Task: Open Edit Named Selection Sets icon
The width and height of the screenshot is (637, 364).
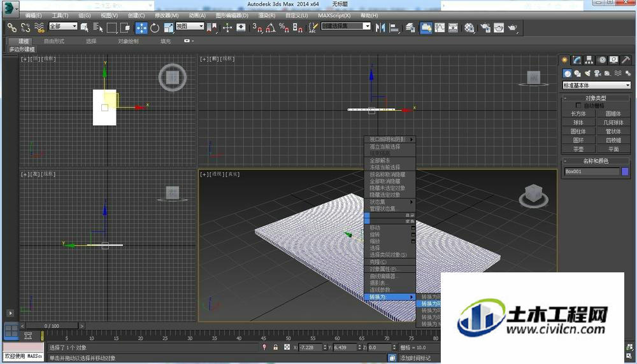Action: click(313, 27)
